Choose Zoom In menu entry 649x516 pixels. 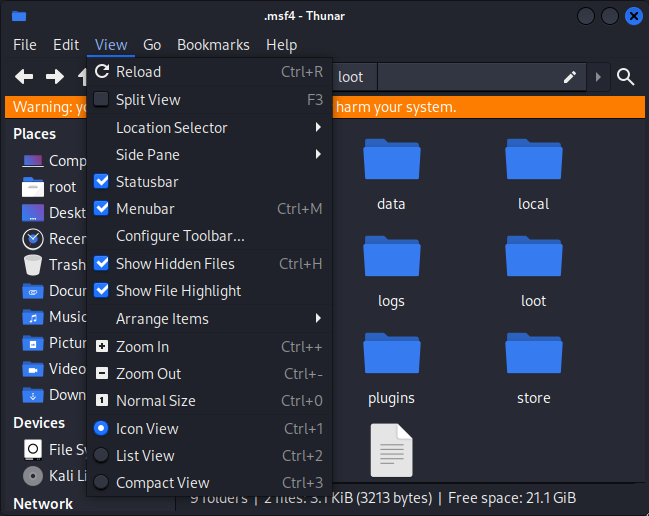point(209,346)
